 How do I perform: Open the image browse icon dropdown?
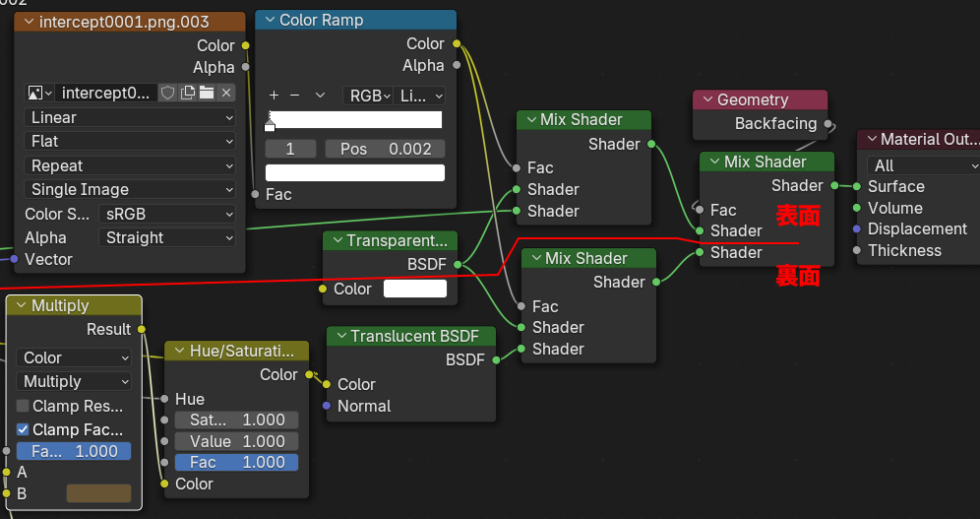(39, 93)
